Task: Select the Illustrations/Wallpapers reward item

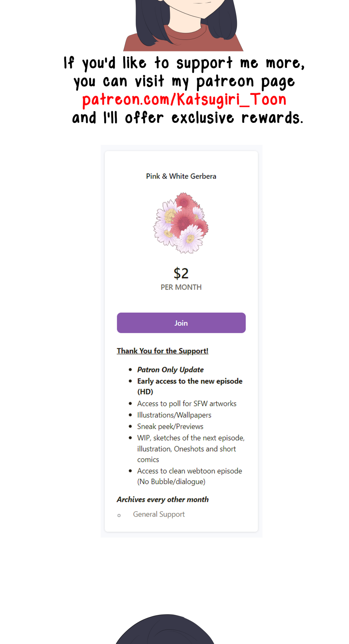Action: click(174, 415)
